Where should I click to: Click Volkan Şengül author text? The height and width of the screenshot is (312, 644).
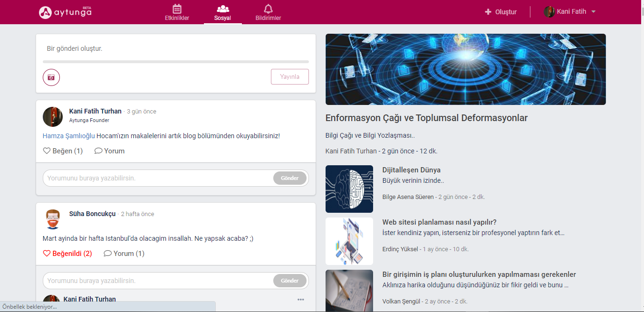click(x=402, y=301)
